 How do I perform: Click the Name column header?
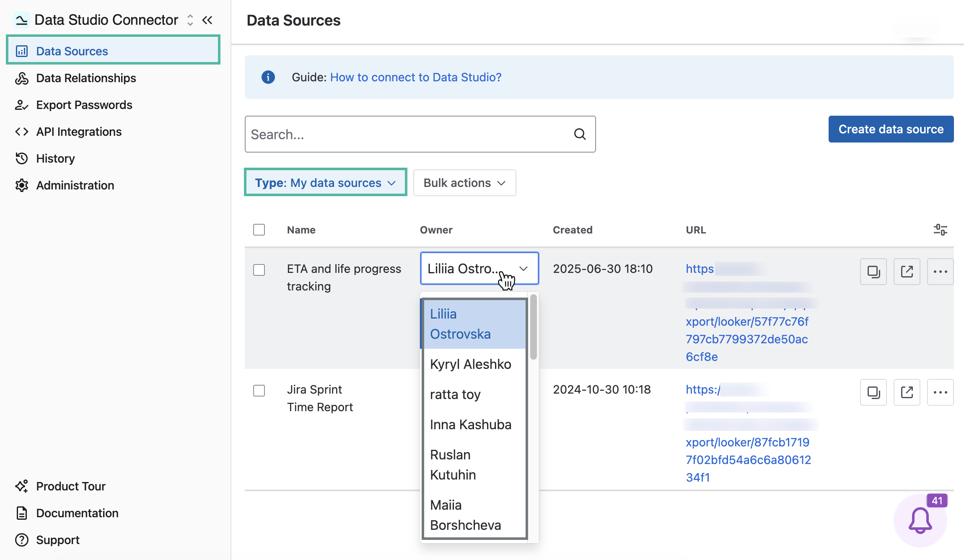[x=301, y=230]
